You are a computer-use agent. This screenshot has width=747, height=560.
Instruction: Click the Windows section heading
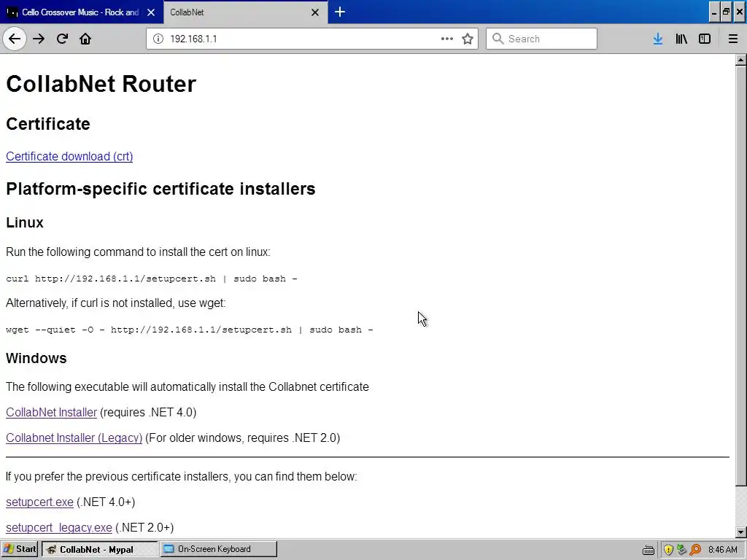pos(36,358)
